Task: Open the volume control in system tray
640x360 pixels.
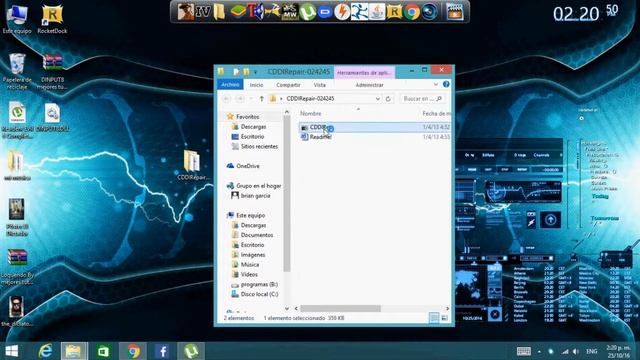Action: click(576, 351)
